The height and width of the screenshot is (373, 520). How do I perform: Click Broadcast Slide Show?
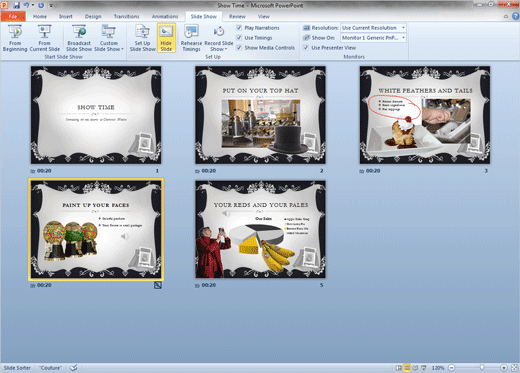[79, 38]
